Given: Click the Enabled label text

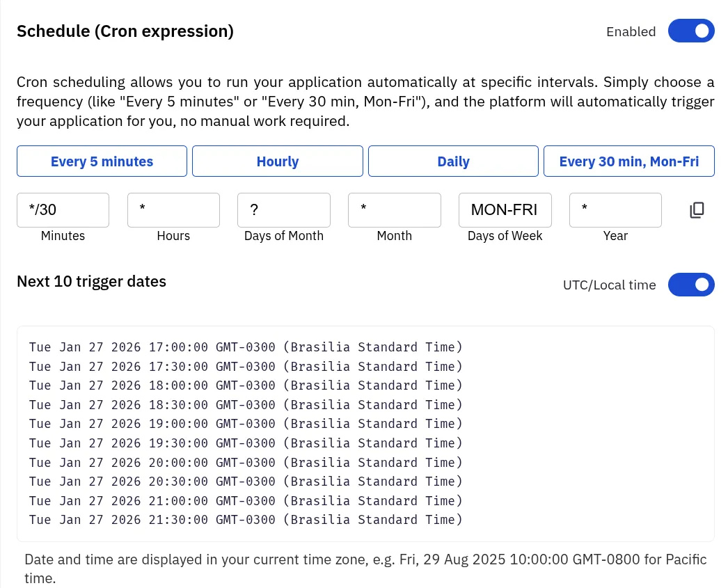Looking at the screenshot, I should [x=631, y=31].
